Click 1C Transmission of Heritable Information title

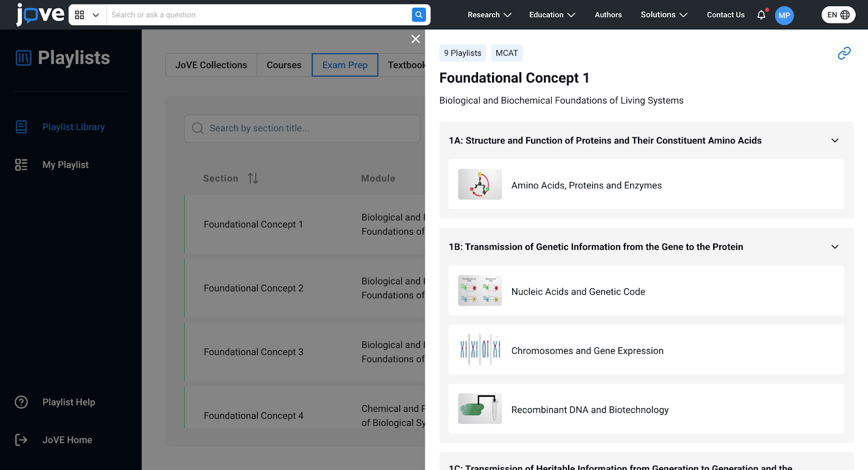[621, 467]
